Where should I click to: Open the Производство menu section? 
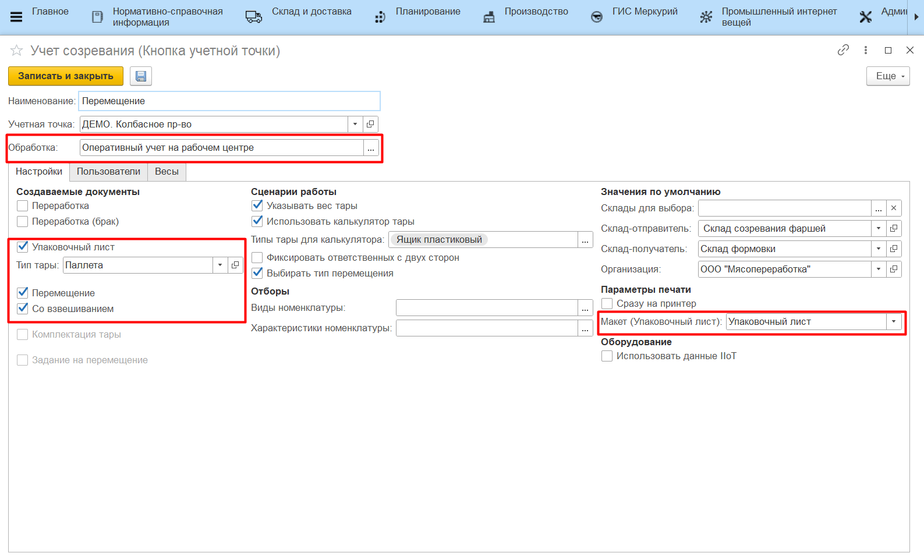coord(536,12)
